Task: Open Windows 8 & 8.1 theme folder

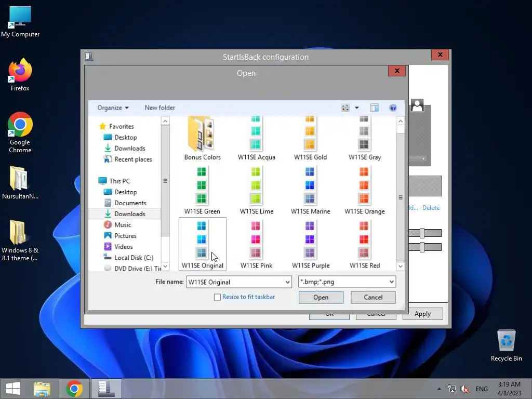Action: click(x=20, y=241)
